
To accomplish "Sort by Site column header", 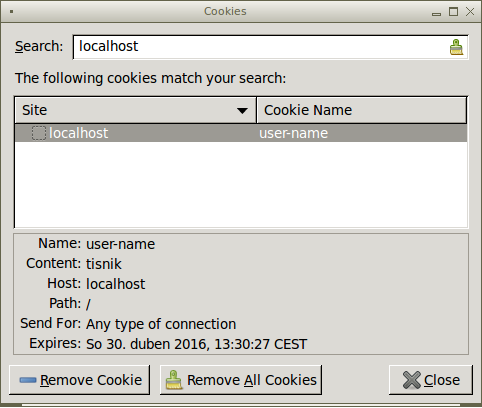I will click(136, 110).
